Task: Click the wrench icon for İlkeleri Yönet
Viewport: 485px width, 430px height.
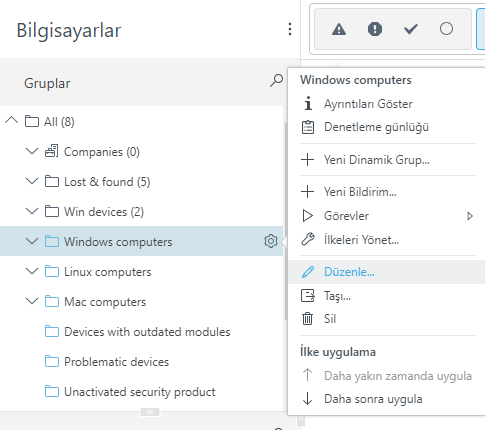Action: coord(307,239)
